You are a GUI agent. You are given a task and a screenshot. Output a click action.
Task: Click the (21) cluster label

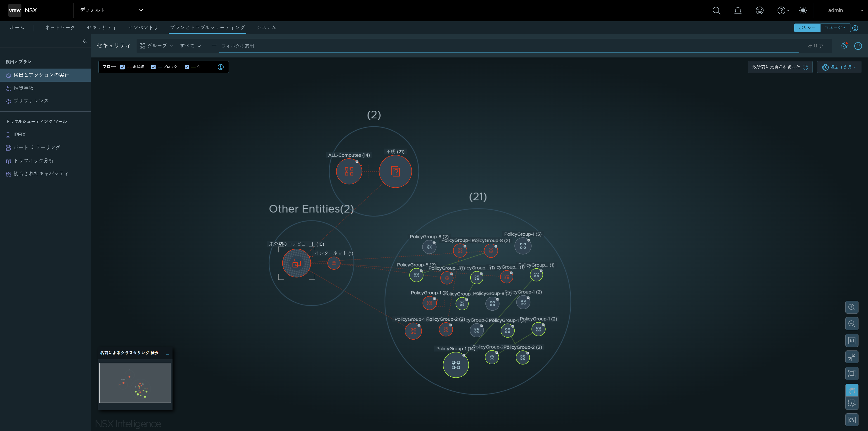point(478,197)
